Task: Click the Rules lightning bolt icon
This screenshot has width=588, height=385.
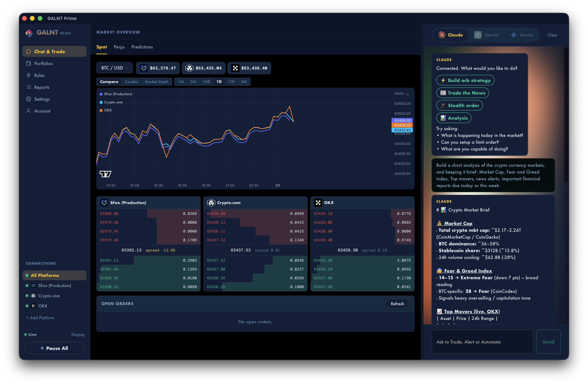Action: point(29,75)
